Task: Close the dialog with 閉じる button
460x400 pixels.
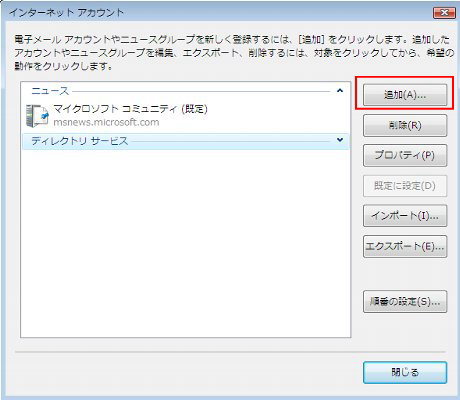Action: pos(405,372)
